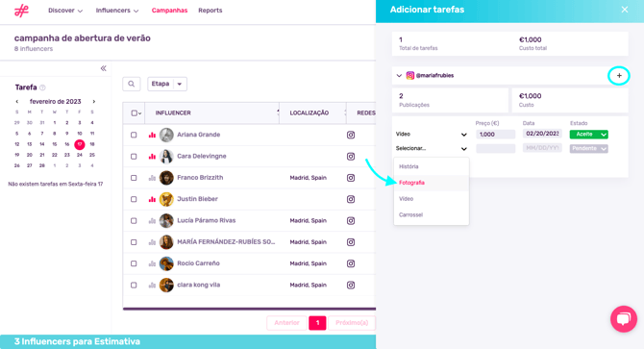Image resolution: width=644 pixels, height=349 pixels.
Task: Open the Reports tab
Action: (211, 11)
